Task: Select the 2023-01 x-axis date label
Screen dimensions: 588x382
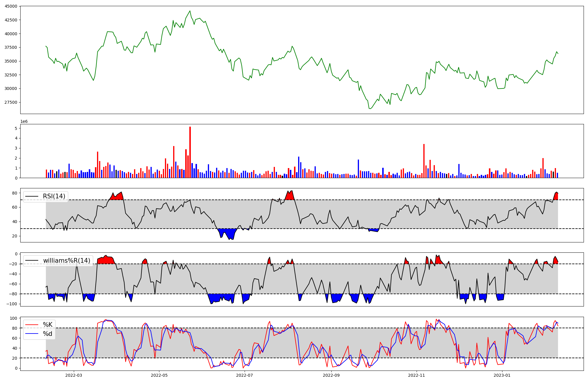Action: [x=502, y=375]
